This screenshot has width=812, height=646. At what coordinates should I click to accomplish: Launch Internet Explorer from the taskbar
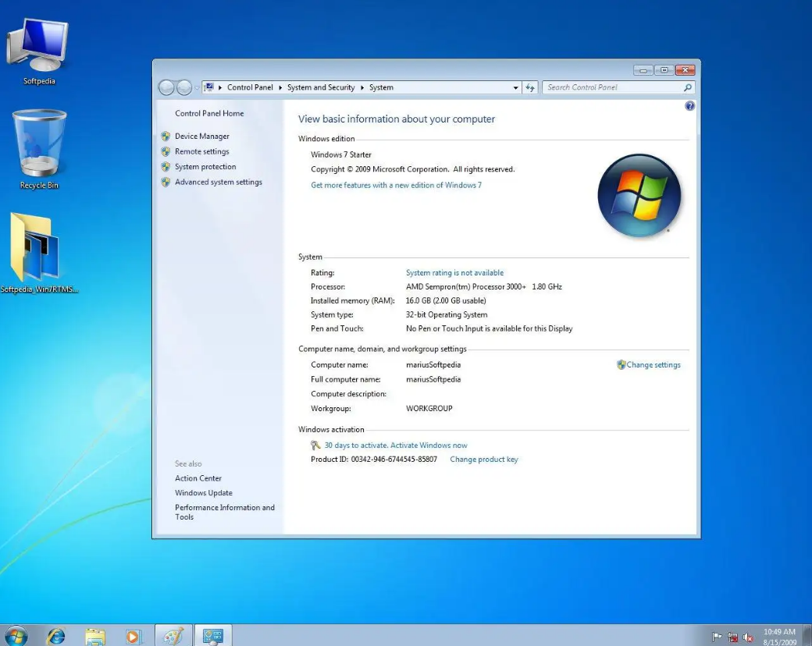pyautogui.click(x=55, y=636)
